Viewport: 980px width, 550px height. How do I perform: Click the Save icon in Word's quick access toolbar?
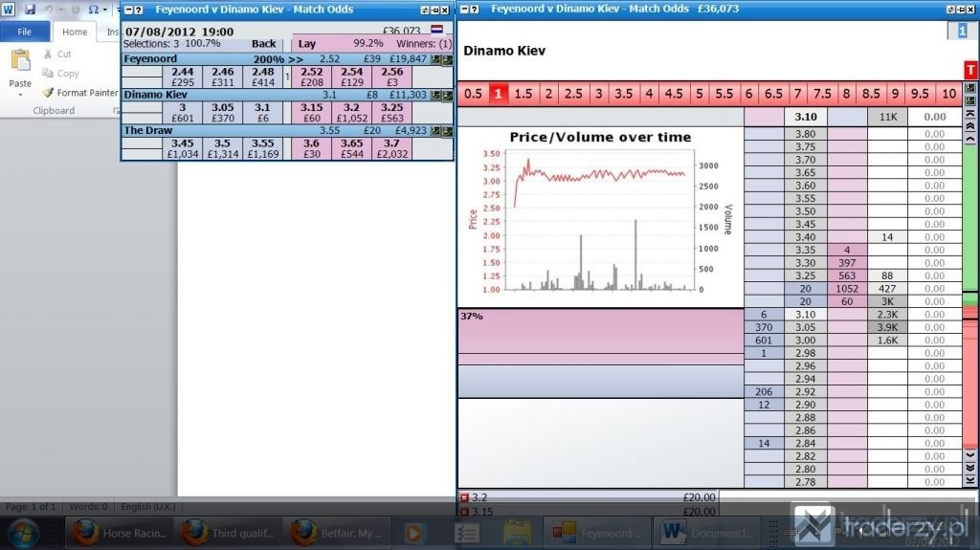coord(30,10)
